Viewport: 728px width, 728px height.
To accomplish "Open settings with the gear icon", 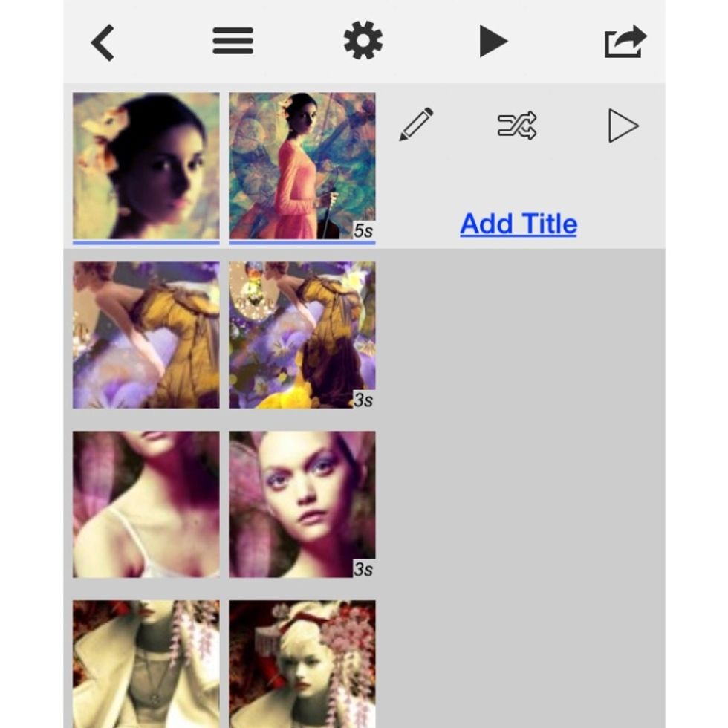I will (363, 42).
